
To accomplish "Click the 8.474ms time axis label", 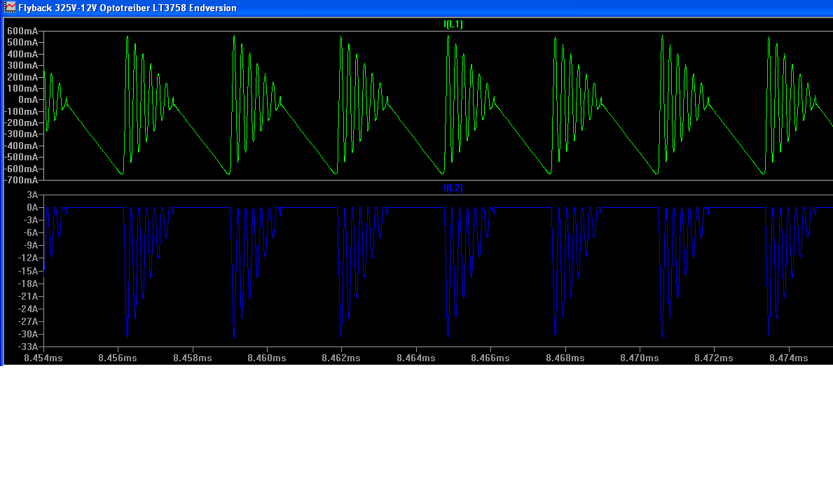I will pyautogui.click(x=788, y=358).
